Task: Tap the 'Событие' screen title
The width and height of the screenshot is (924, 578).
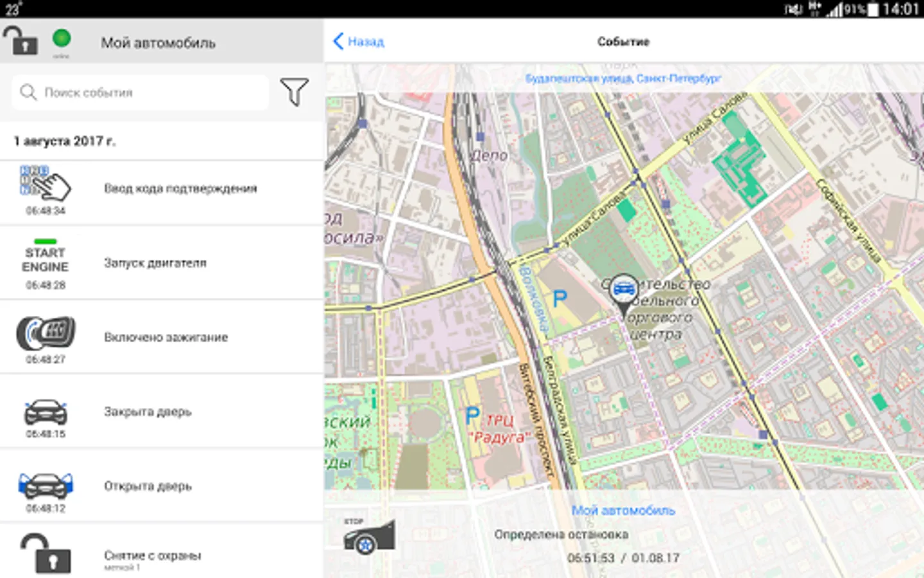Action: 623,42
